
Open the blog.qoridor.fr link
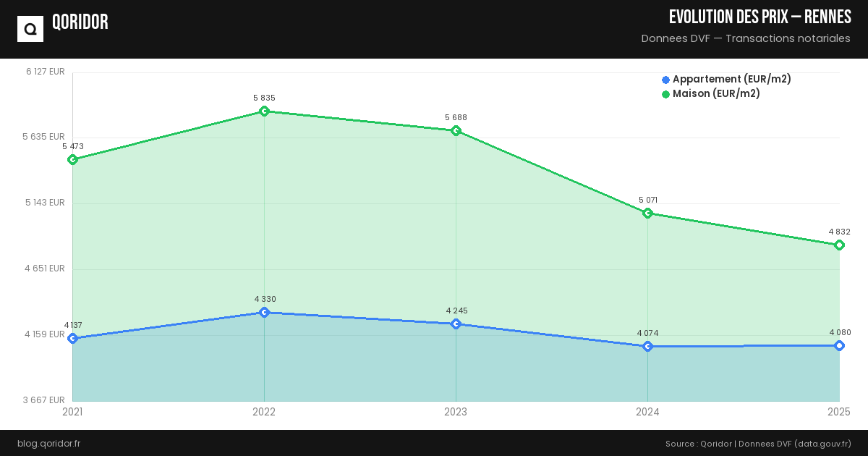(48, 444)
